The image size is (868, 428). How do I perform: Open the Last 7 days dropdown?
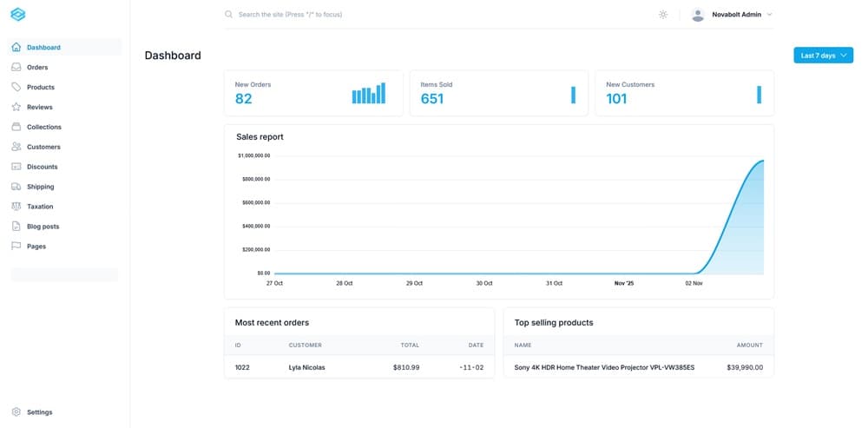[823, 56]
